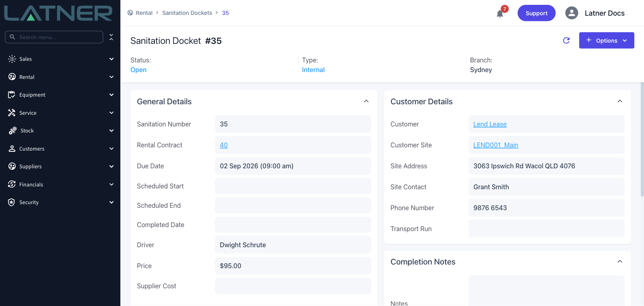Open the Options dropdown button
Screen dimensions: 644x306
click(607, 40)
